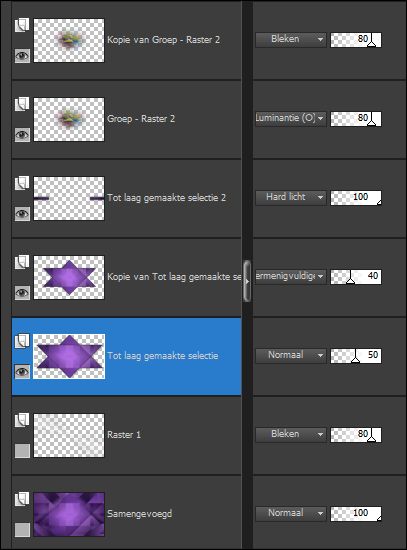Screen dimensions: 407x550
Task: Show the hidden Raster 1 layer
Action: pyautogui.click(x=22, y=451)
